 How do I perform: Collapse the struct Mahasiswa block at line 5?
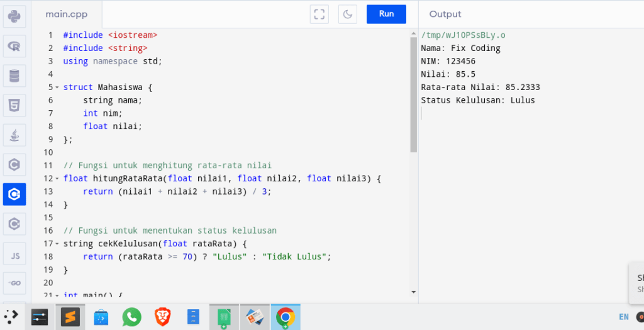point(57,88)
